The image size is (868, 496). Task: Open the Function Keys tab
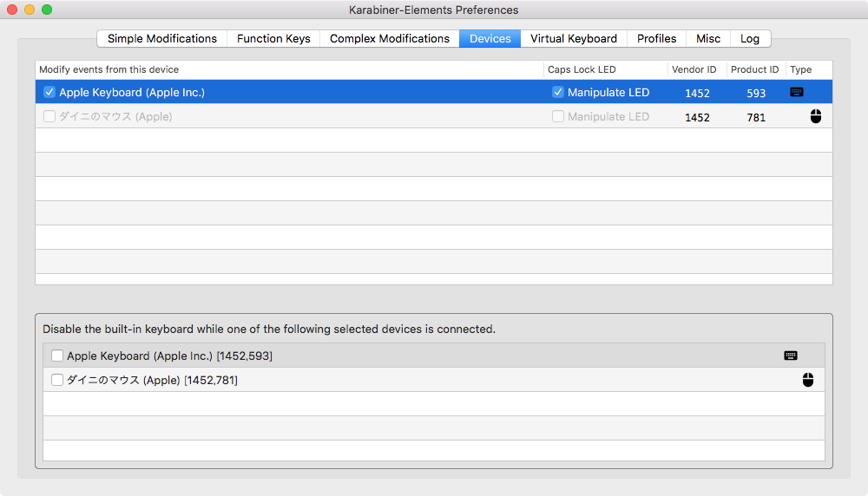[273, 38]
